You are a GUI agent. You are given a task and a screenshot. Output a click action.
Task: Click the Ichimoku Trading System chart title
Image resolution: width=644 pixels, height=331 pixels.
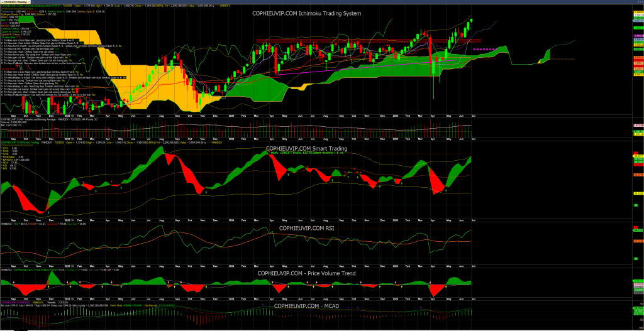pos(306,13)
